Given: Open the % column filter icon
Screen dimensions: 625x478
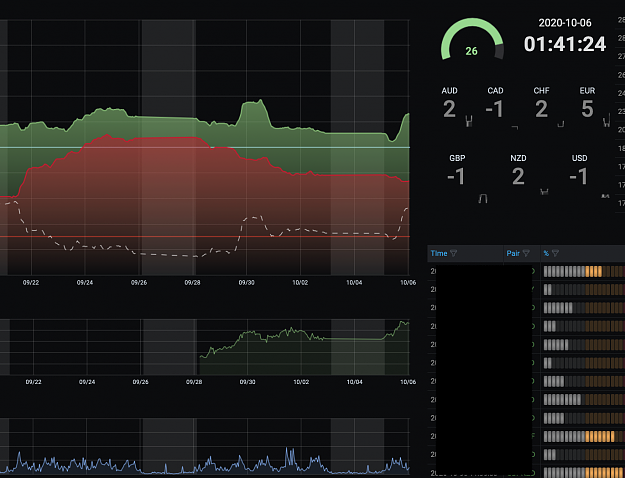Looking at the screenshot, I should tap(555, 253).
